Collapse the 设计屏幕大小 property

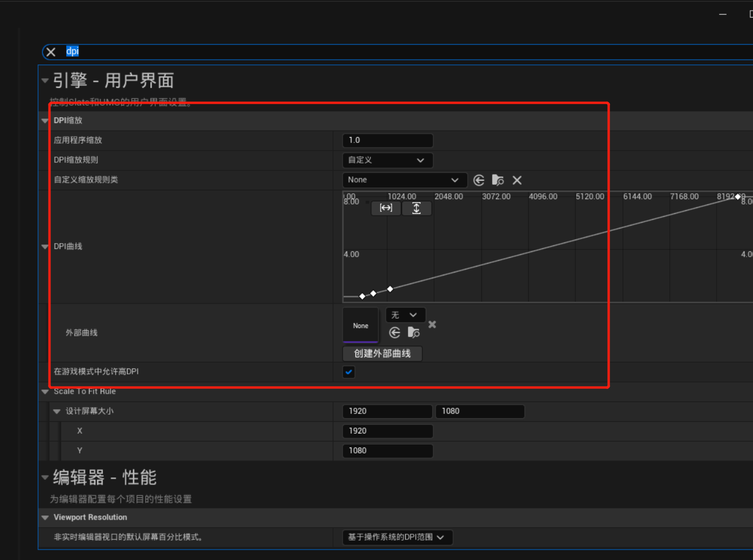pyautogui.click(x=57, y=412)
